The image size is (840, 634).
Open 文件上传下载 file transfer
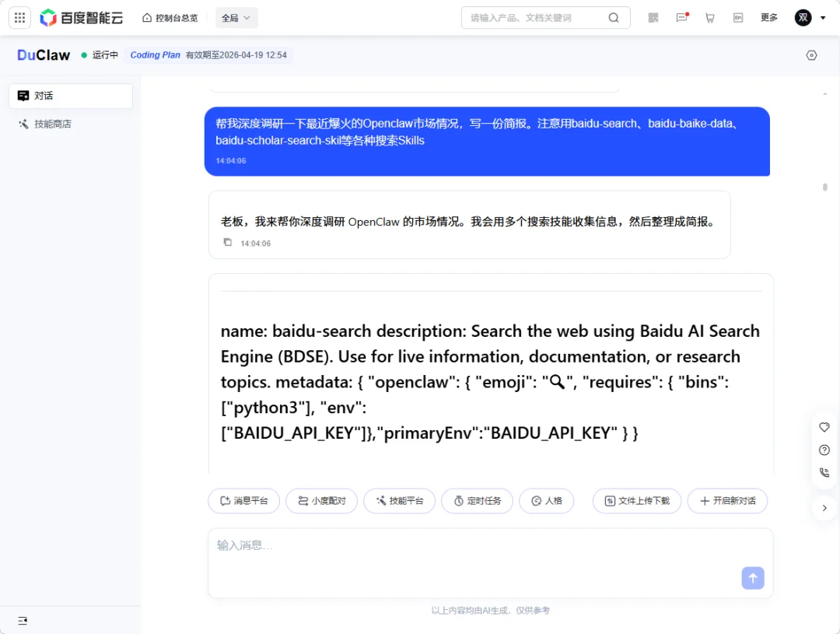637,500
